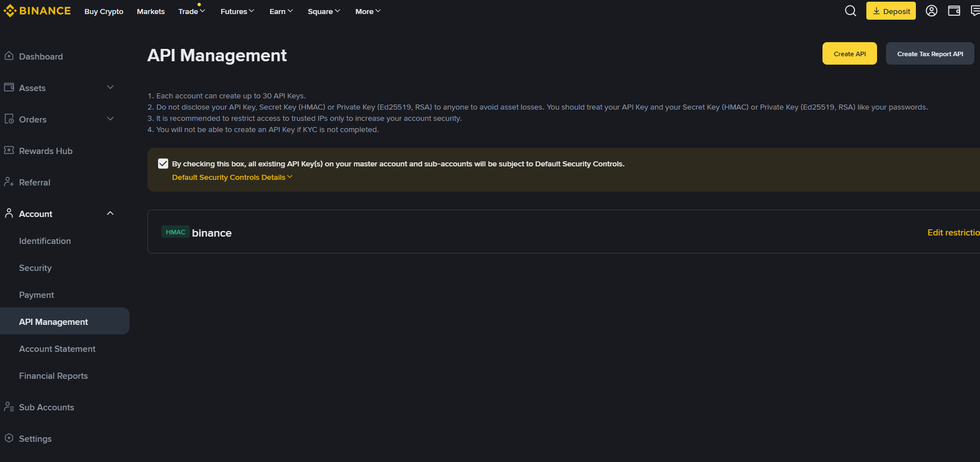Viewport: 980px width, 462px height.
Task: Click the Edit restrictions link
Action: [953, 233]
